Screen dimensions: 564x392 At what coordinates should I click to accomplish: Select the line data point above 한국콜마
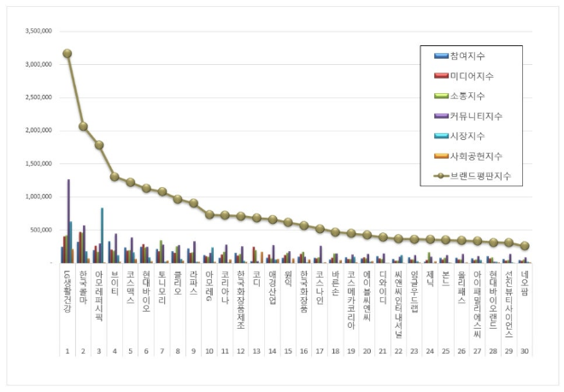pos(83,126)
